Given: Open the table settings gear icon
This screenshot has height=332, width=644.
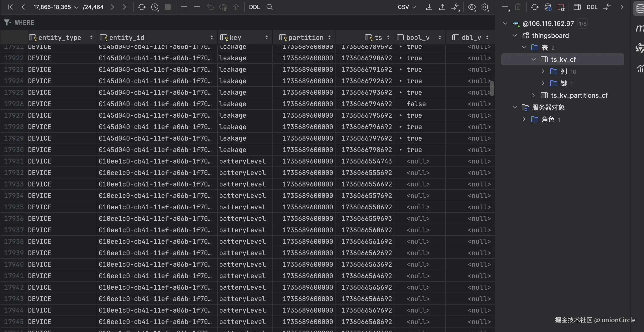Looking at the screenshot, I should (485, 7).
